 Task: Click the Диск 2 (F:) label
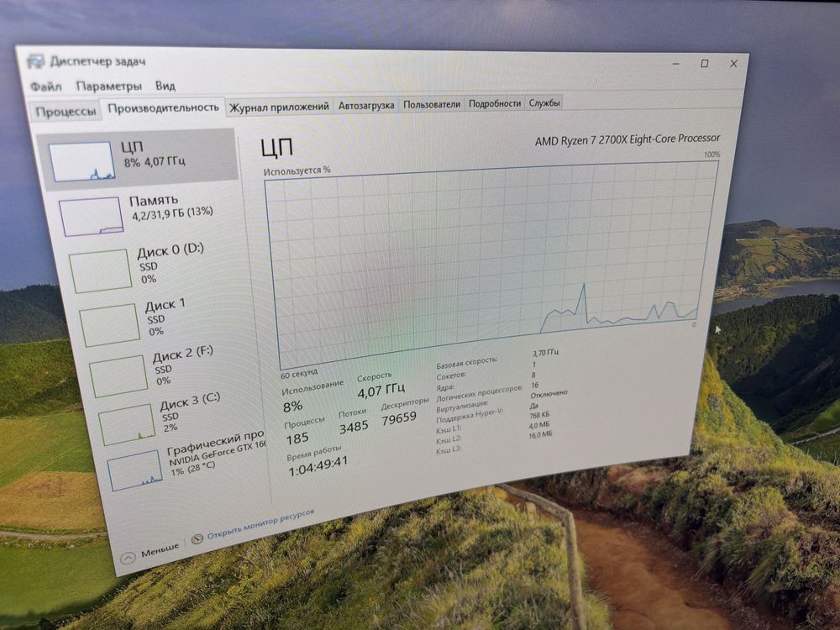click(x=183, y=354)
